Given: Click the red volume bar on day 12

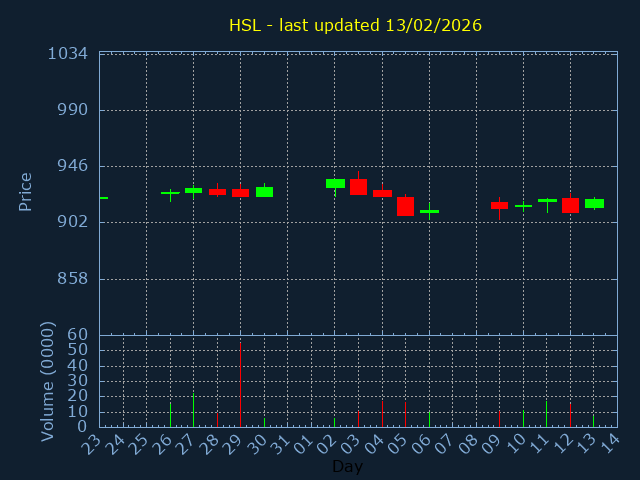Looking at the screenshot, I should click(570, 415).
